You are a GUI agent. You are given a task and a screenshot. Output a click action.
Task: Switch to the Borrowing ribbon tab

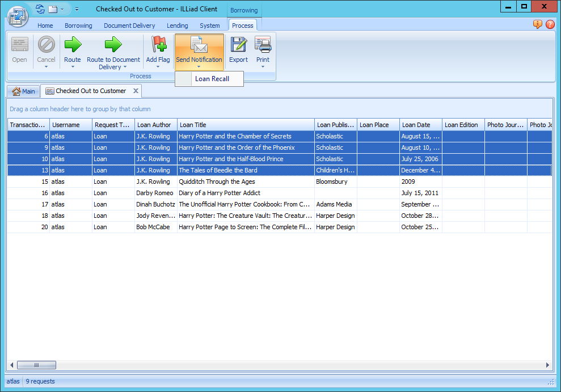coord(78,26)
